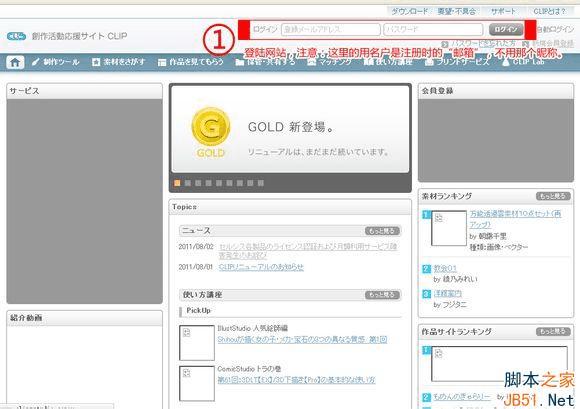The width and height of the screenshot is (580, 409).
Task: Open 作品を見てもらう in the navigation bar
Action: pyautogui.click(x=191, y=62)
